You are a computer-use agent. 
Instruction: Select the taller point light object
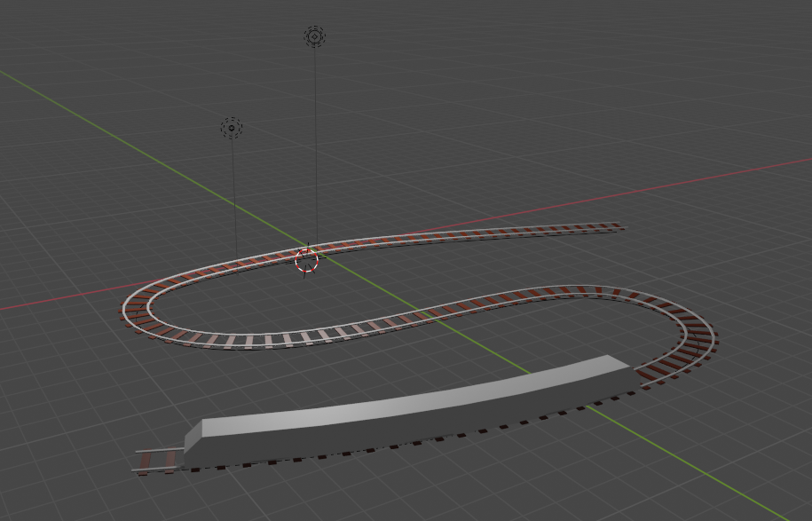point(314,36)
